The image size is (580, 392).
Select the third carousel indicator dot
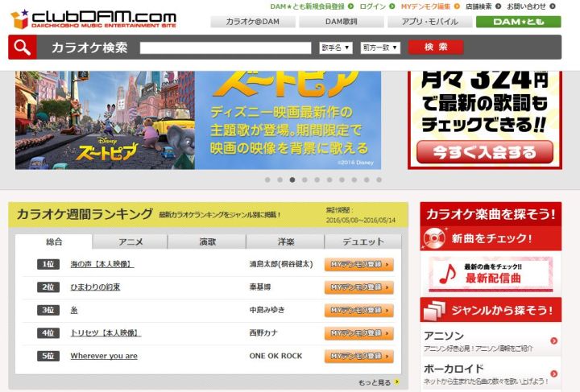(x=292, y=179)
